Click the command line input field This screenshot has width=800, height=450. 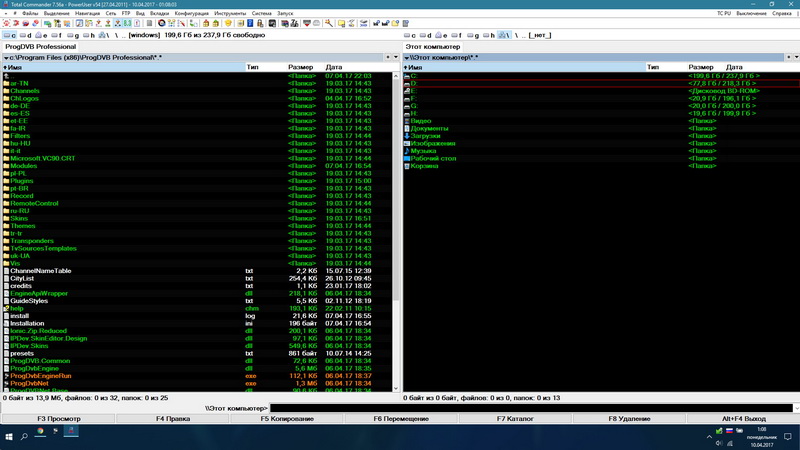pyautogui.click(x=530, y=408)
